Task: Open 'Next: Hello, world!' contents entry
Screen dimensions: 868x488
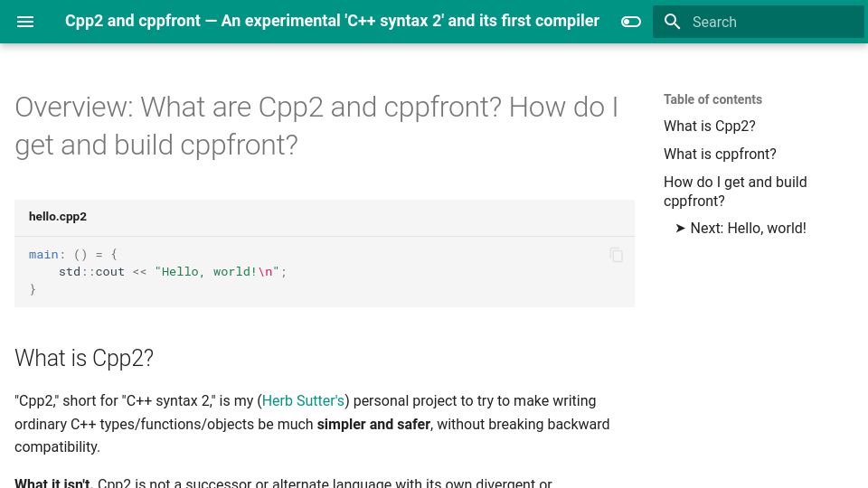Action: point(741,228)
